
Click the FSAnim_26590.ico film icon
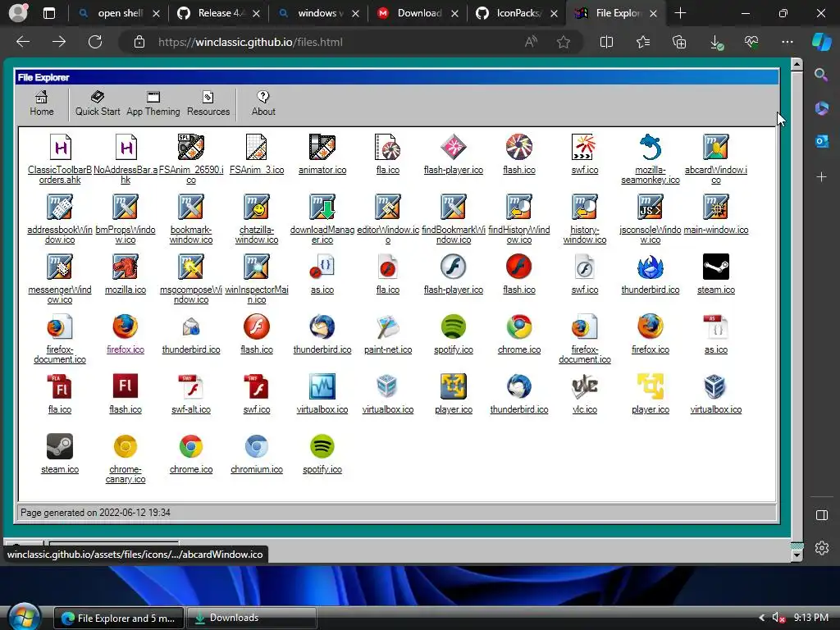click(x=191, y=148)
